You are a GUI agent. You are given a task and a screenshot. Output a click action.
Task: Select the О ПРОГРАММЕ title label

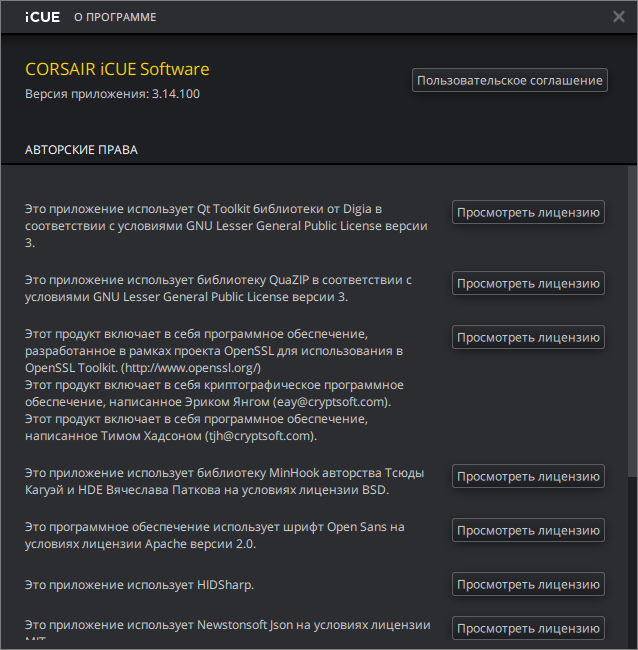point(115,17)
